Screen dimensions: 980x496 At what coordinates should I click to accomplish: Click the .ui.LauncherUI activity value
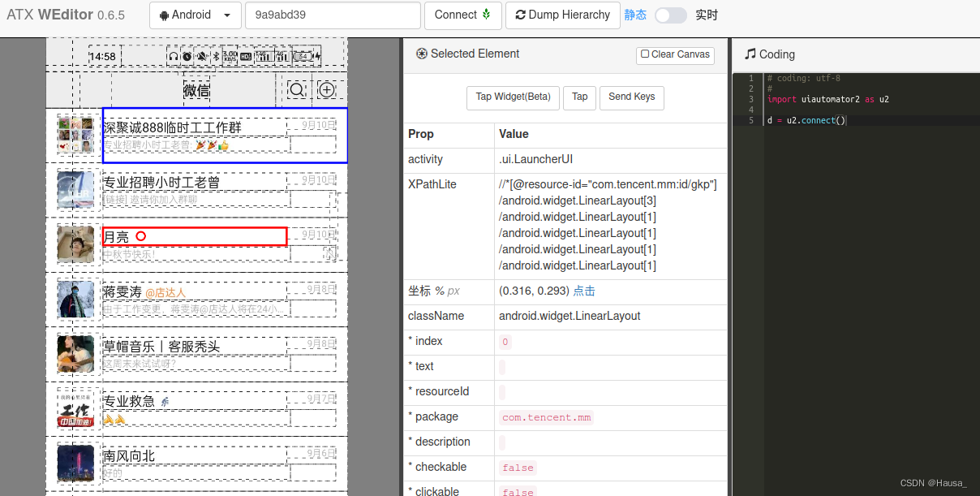click(x=536, y=159)
